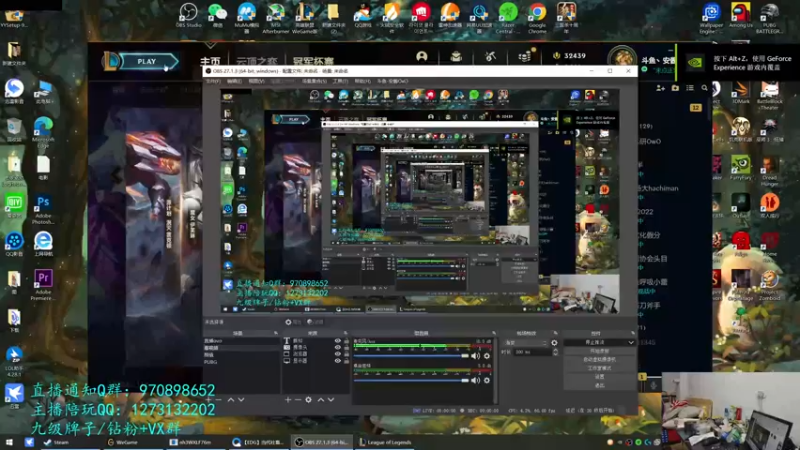
Task: Open Windows Start menu
Action: [9, 442]
